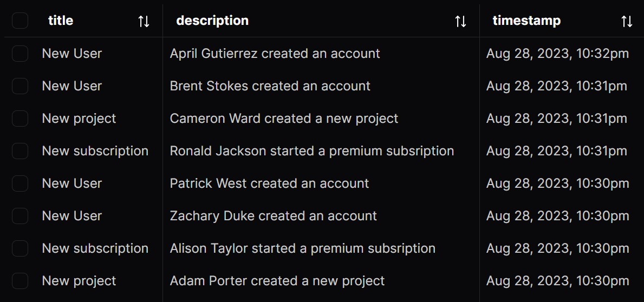
Task: Click the sort icon in the title column
Action: coord(144,21)
